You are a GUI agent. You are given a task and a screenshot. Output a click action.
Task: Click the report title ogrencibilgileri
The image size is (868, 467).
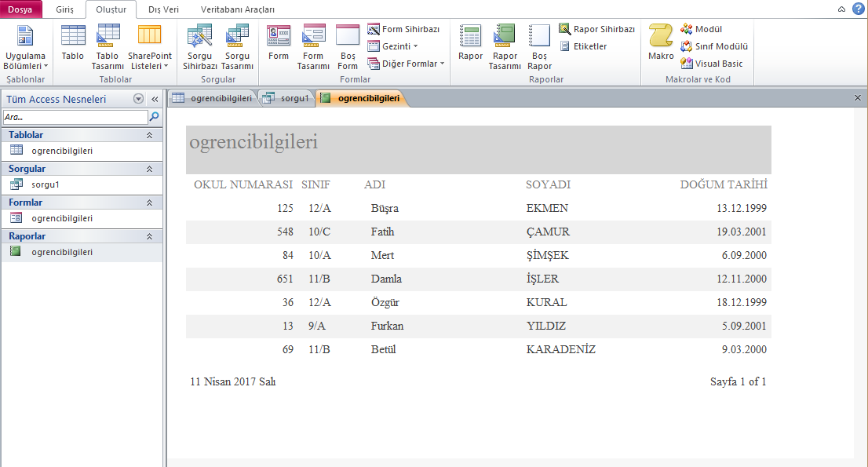[x=253, y=141]
